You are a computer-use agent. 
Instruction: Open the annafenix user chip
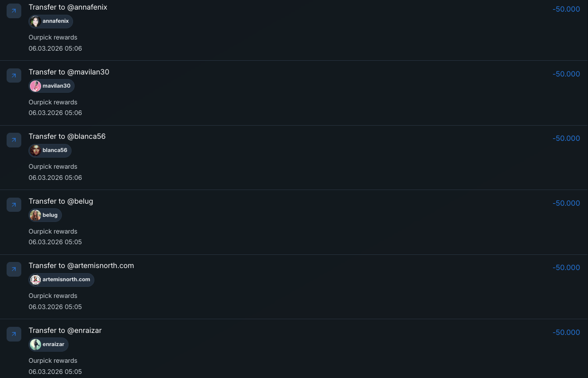tap(51, 21)
